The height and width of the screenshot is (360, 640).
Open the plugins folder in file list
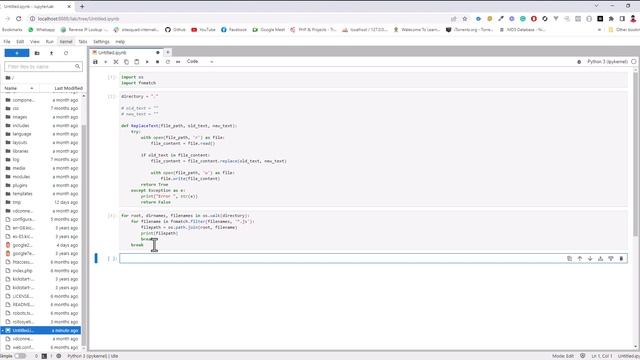click(41, 185)
